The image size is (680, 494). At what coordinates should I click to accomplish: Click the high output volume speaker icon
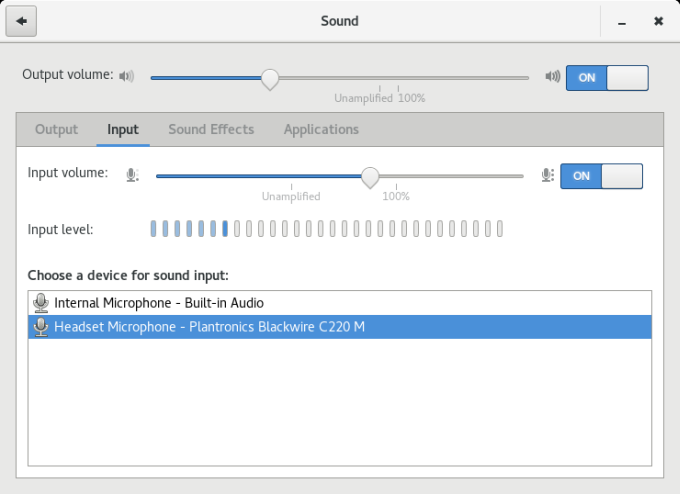click(x=552, y=76)
